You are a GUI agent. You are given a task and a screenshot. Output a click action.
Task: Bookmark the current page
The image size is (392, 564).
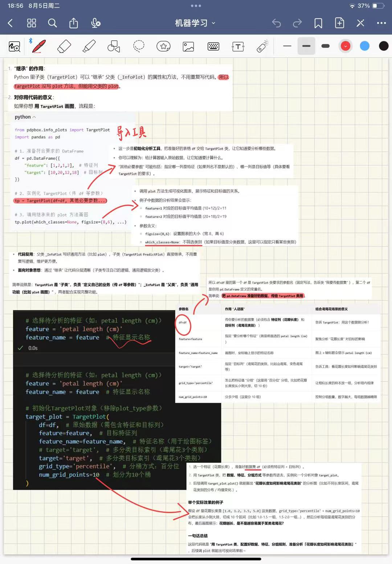tap(318, 23)
